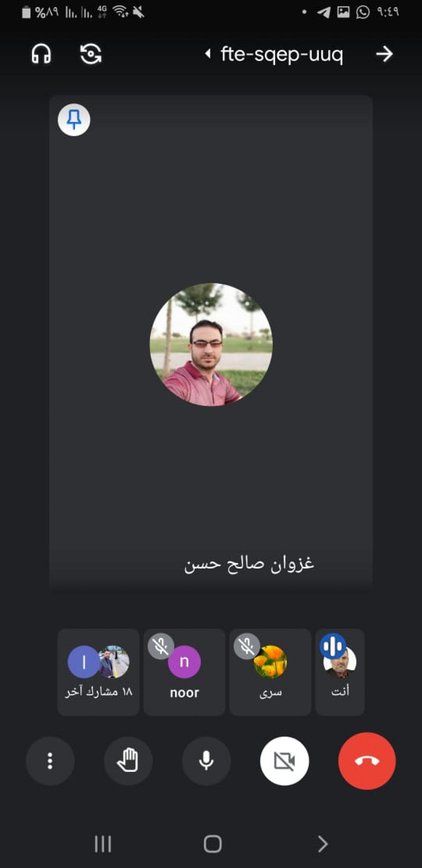End the call with red hang-up button
This screenshot has height=868, width=422.
(x=367, y=761)
